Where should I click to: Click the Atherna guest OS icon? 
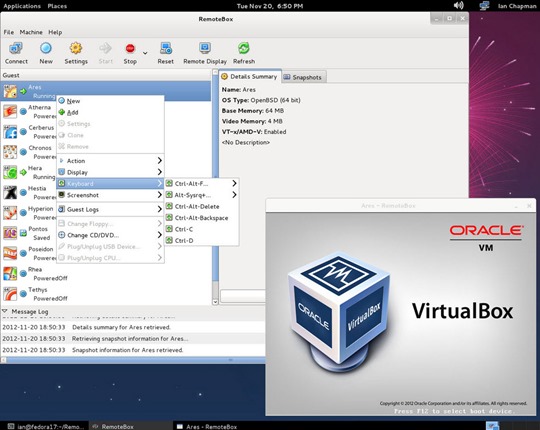pos(10,112)
